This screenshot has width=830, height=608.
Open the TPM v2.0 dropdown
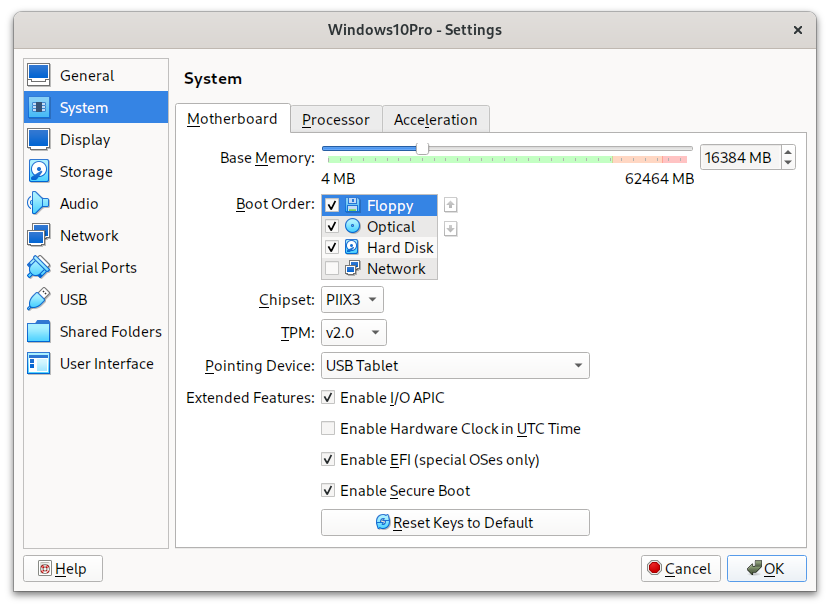click(354, 332)
